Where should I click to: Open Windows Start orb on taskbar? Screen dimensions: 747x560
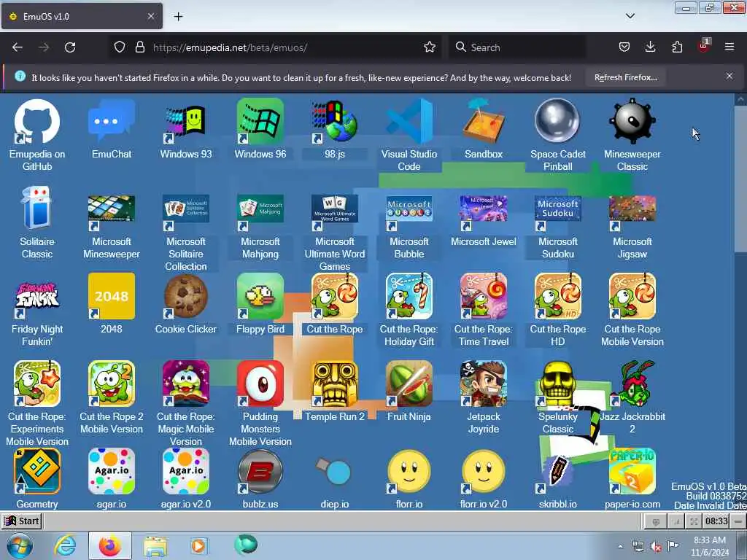point(19,545)
